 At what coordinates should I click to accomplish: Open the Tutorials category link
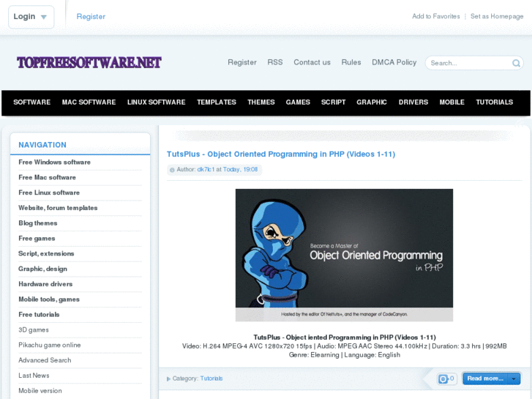click(x=211, y=379)
